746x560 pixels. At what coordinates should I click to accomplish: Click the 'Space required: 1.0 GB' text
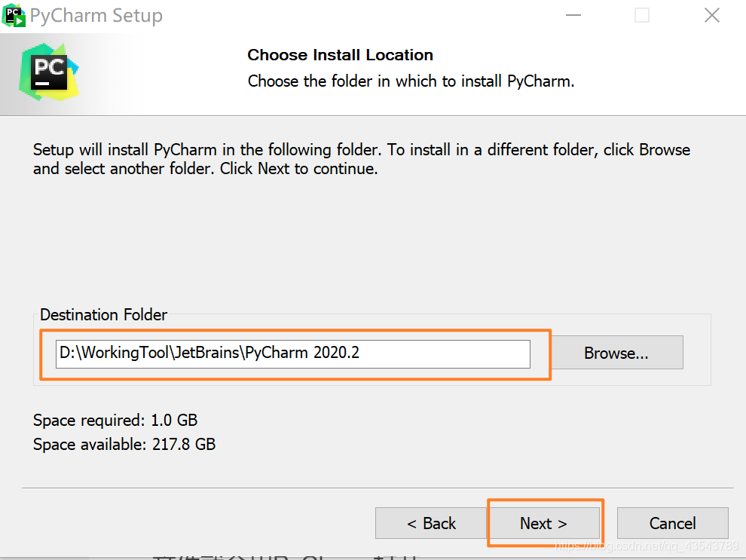(115, 420)
